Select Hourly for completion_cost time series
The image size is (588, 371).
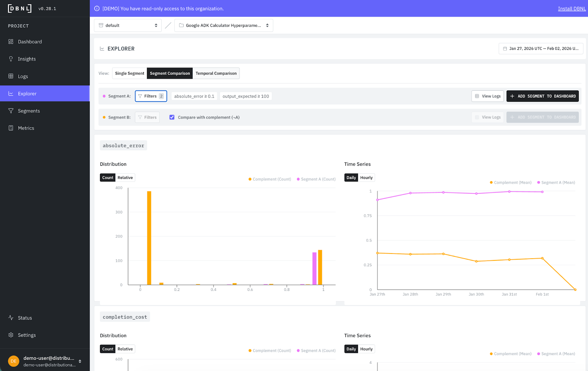click(366, 349)
